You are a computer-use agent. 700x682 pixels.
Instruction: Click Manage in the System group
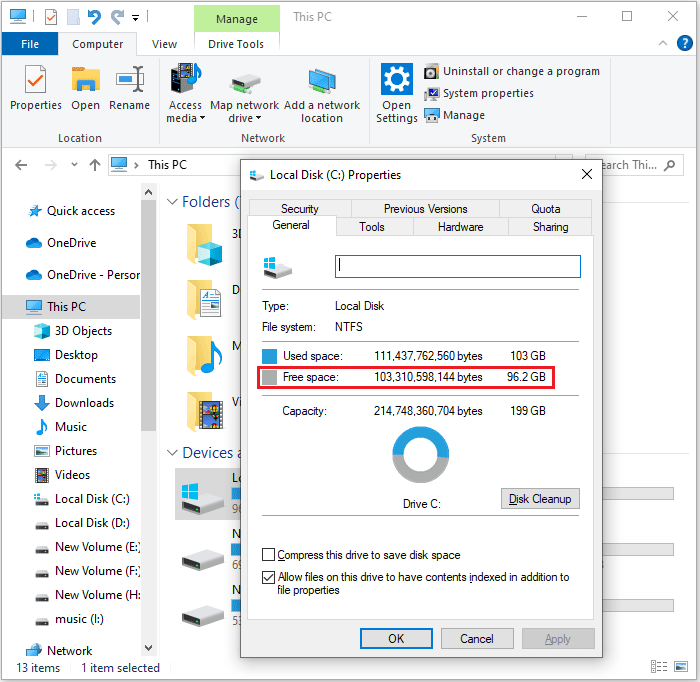(x=454, y=115)
